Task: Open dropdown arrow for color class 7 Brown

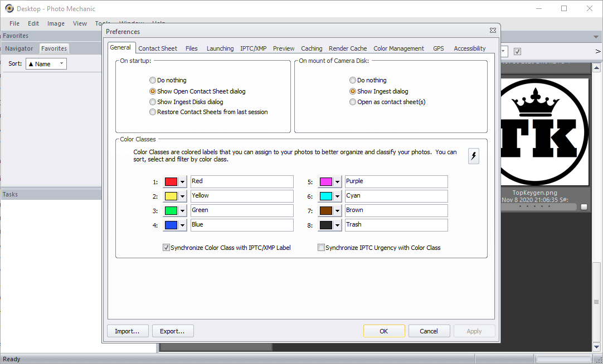Action: point(337,211)
